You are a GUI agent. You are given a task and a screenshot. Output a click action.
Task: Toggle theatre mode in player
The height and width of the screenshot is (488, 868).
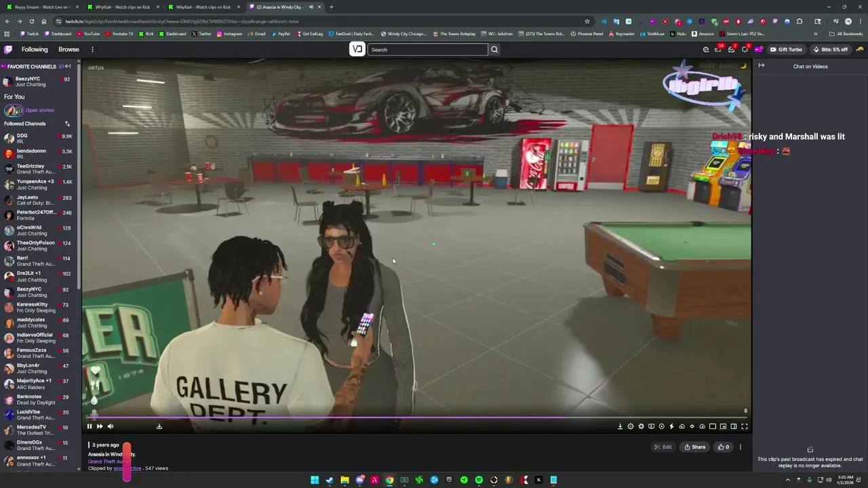click(713, 426)
